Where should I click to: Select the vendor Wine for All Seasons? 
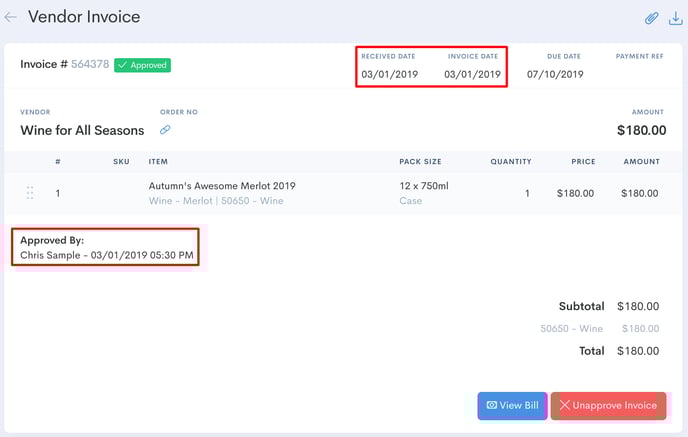pyautogui.click(x=82, y=130)
